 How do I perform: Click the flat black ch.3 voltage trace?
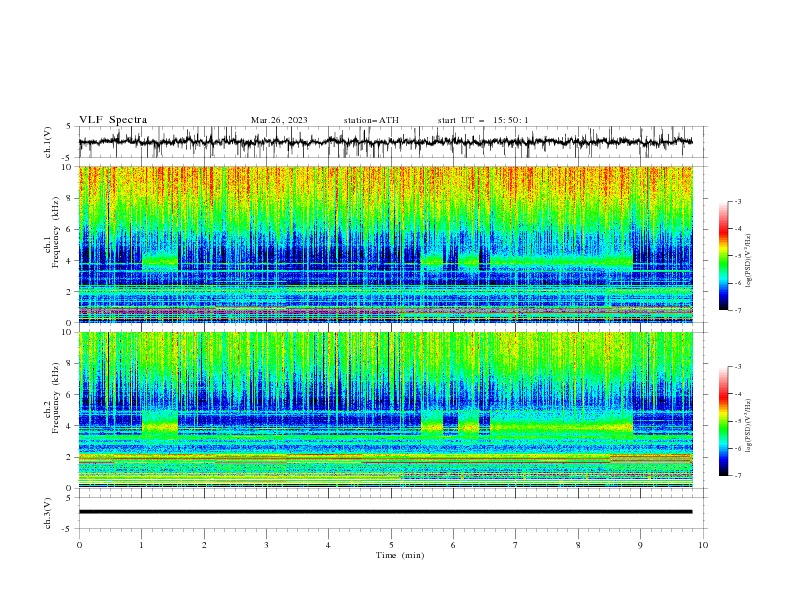pyautogui.click(x=385, y=512)
